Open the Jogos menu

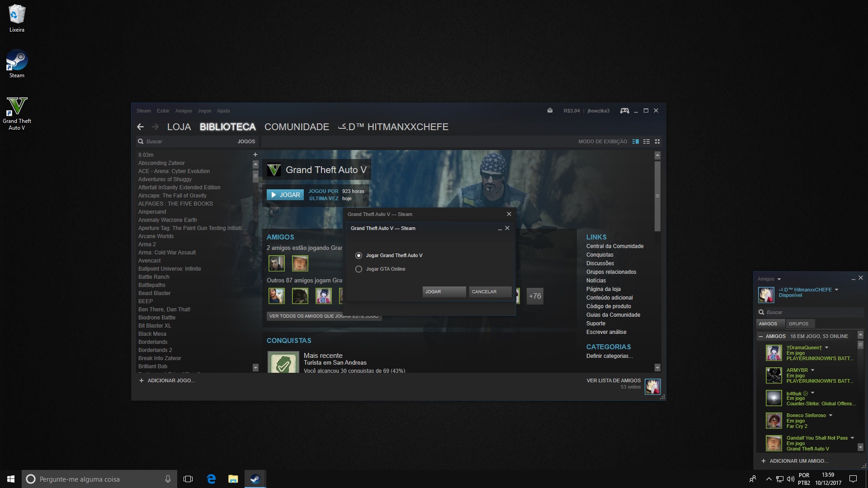(204, 111)
